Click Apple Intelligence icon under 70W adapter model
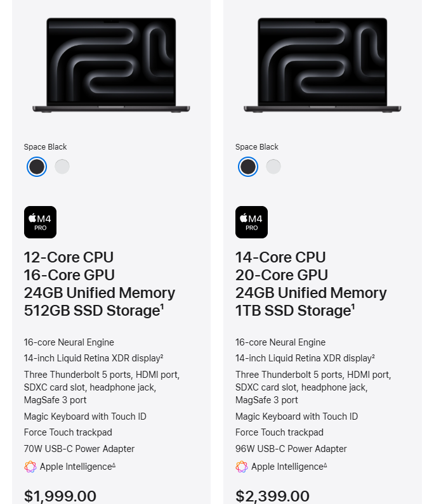This screenshot has height=504, width=434. tap(30, 467)
